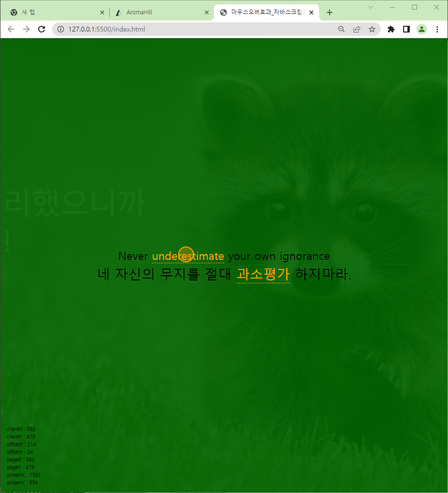Screen dimensions: 448x493
Task: Click the "offsetY : 24" readout
Action: (20, 452)
